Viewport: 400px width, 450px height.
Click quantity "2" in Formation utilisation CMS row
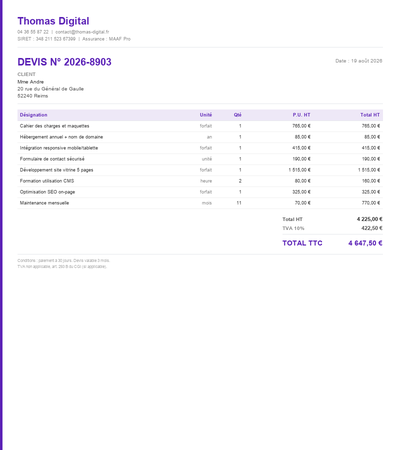240,181
